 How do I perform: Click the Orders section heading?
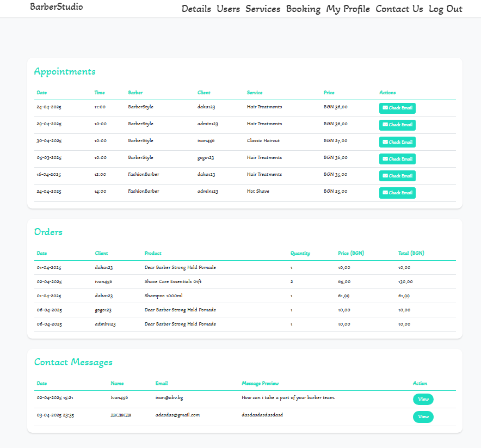48,232
